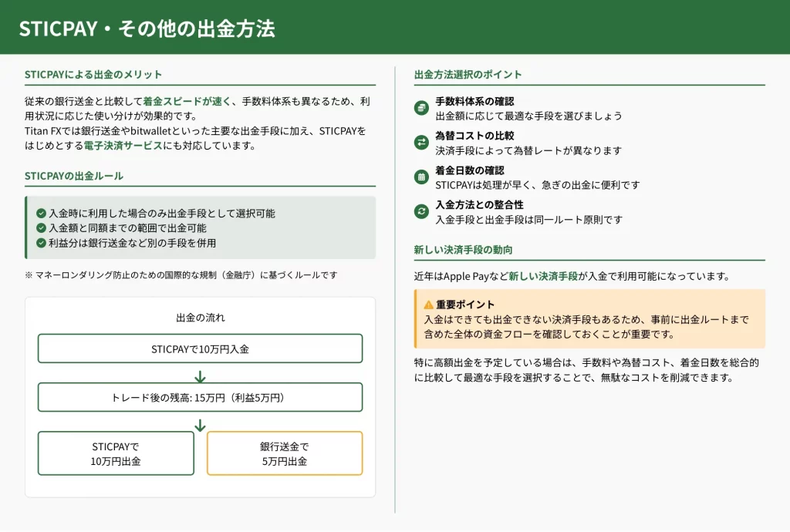This screenshot has width=790, height=532.
Task: Click the sync icon beside 入金方法との整合性
Action: click(x=421, y=211)
